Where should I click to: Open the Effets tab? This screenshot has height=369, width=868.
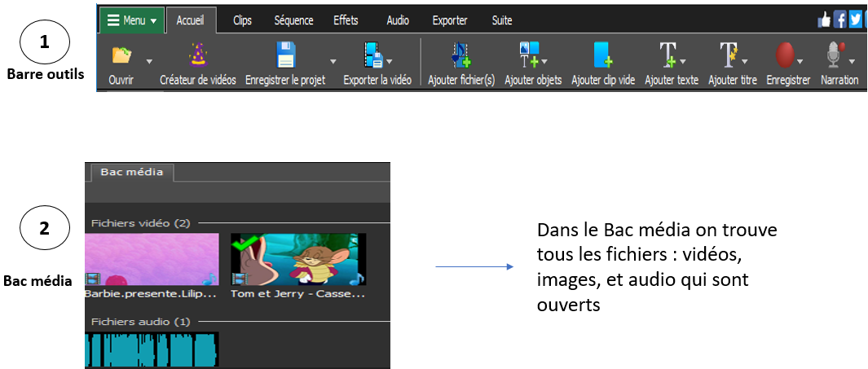pos(346,20)
